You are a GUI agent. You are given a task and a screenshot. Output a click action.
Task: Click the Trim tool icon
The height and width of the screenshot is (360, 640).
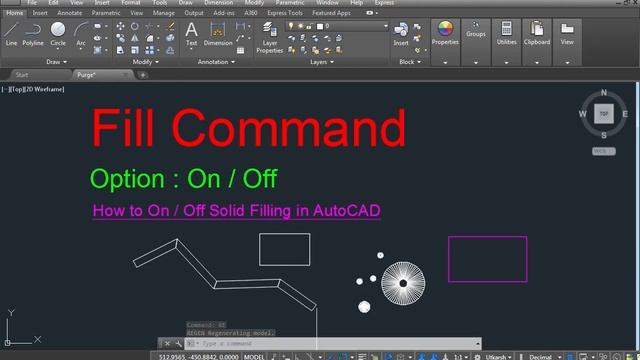(149, 26)
